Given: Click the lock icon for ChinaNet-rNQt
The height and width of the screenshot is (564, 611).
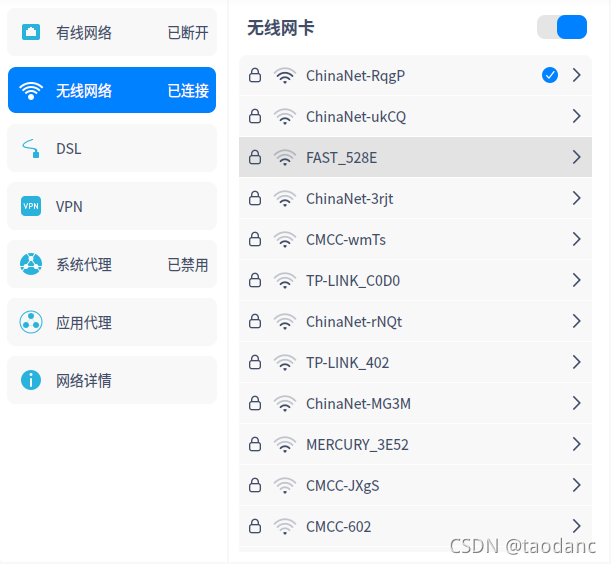Looking at the screenshot, I should point(255,321).
